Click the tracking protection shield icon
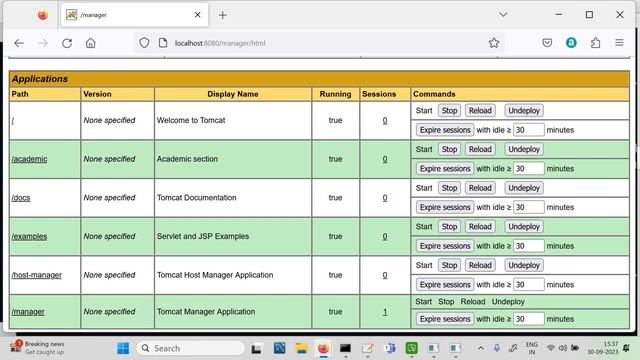The width and height of the screenshot is (640, 360). pyautogui.click(x=144, y=43)
